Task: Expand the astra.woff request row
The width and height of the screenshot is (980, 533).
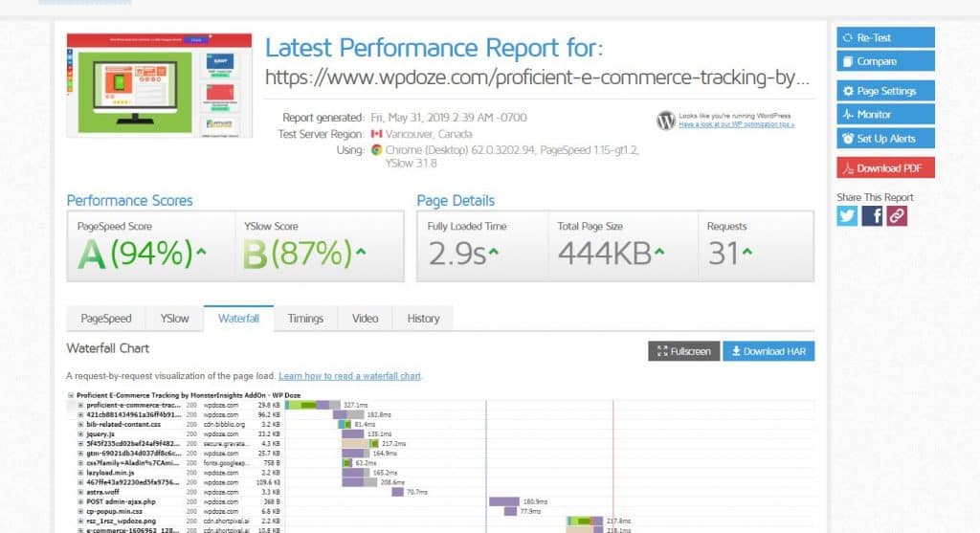Action: click(80, 493)
